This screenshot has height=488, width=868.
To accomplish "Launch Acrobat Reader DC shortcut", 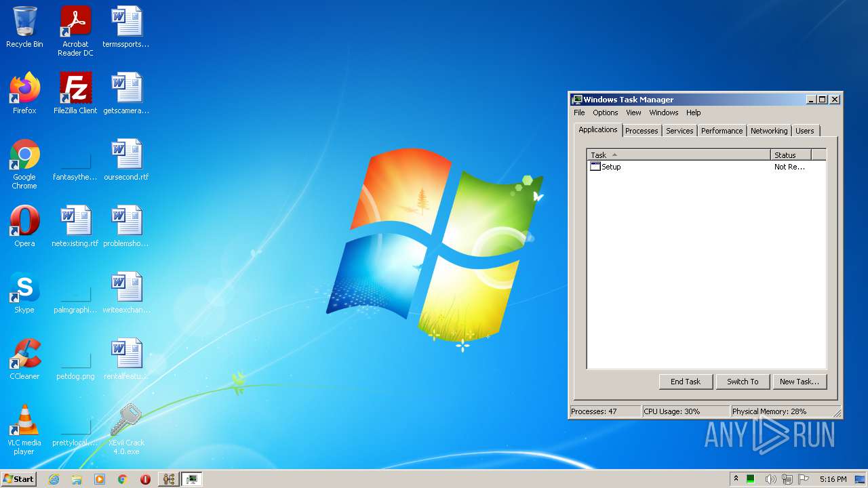I will tap(75, 30).
